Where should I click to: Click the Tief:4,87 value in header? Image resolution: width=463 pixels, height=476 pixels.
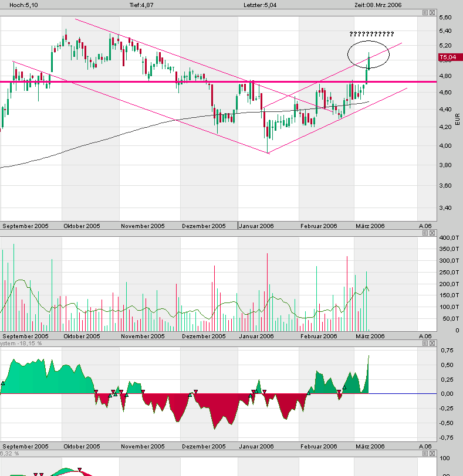tap(141, 5)
